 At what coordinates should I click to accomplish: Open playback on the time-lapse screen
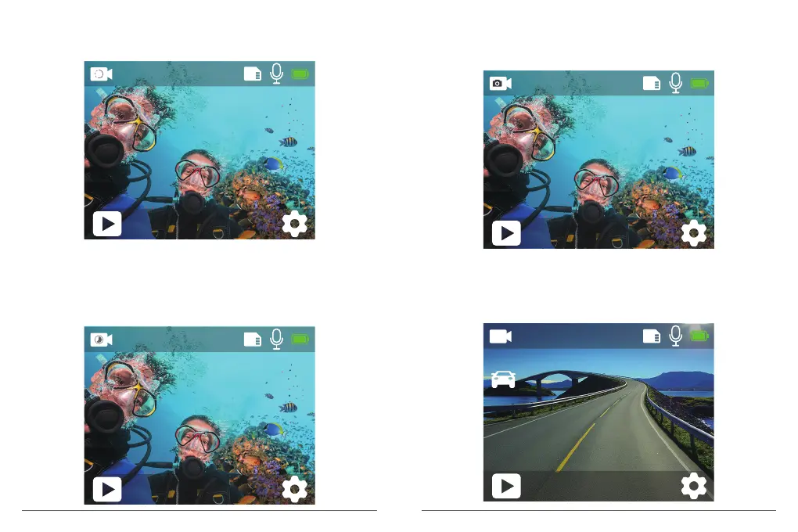(x=107, y=489)
